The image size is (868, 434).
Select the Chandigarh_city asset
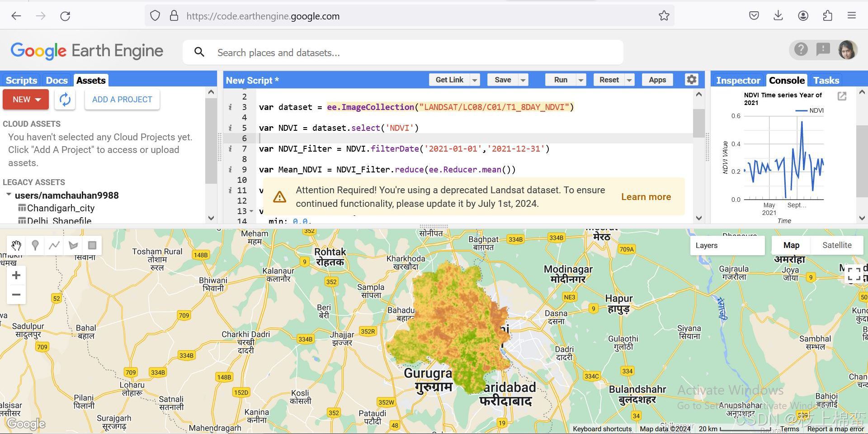[61, 208]
